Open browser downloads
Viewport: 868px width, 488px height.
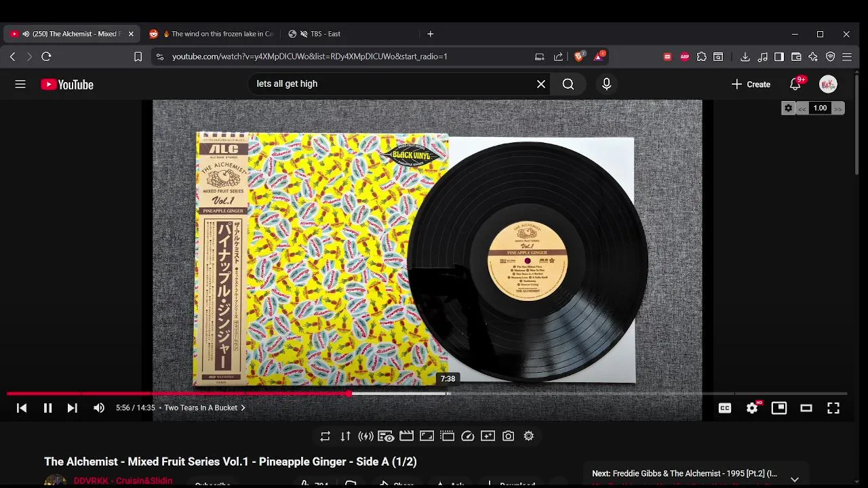745,57
